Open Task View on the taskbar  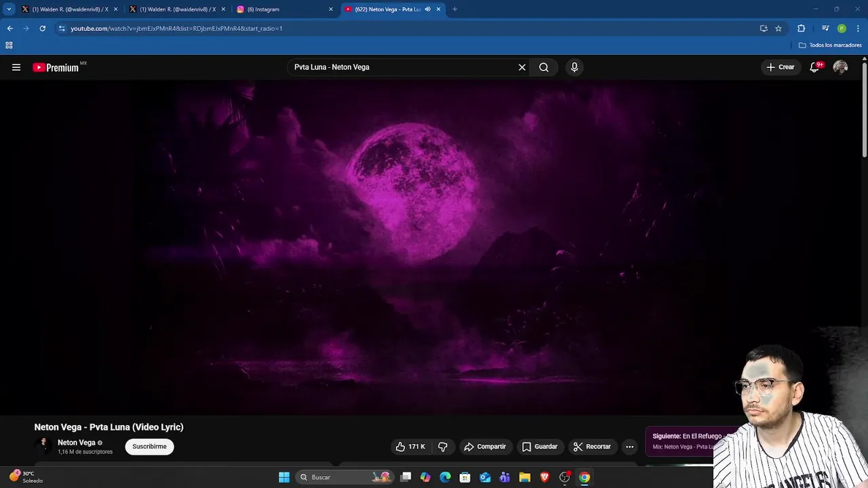[406, 477]
